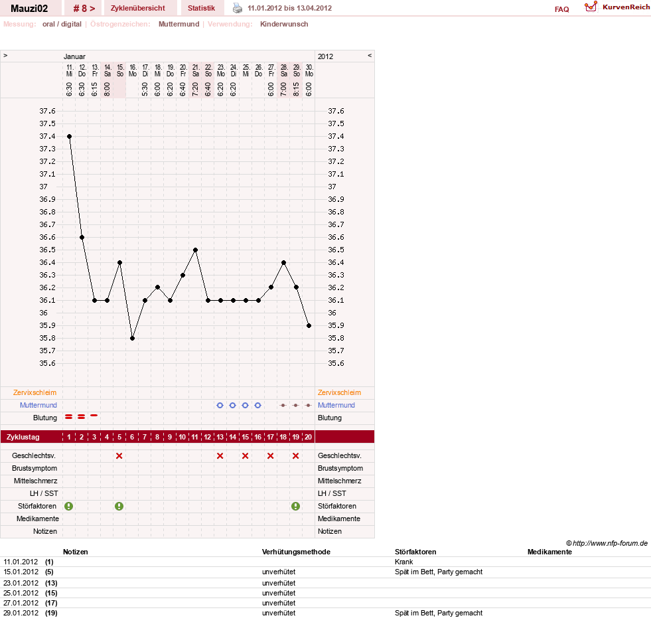Click the Muttermund closed marker on cycle day 20
651x644 pixels.
click(x=308, y=405)
